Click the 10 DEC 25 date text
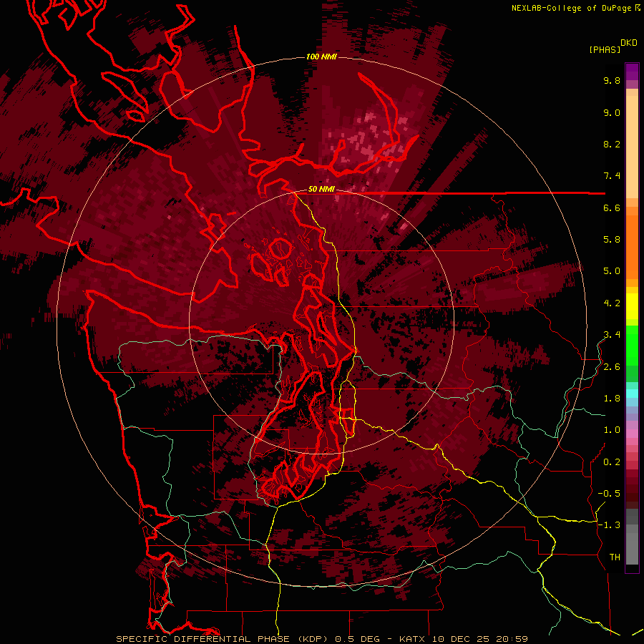This screenshot has height=644, width=644. (460, 639)
